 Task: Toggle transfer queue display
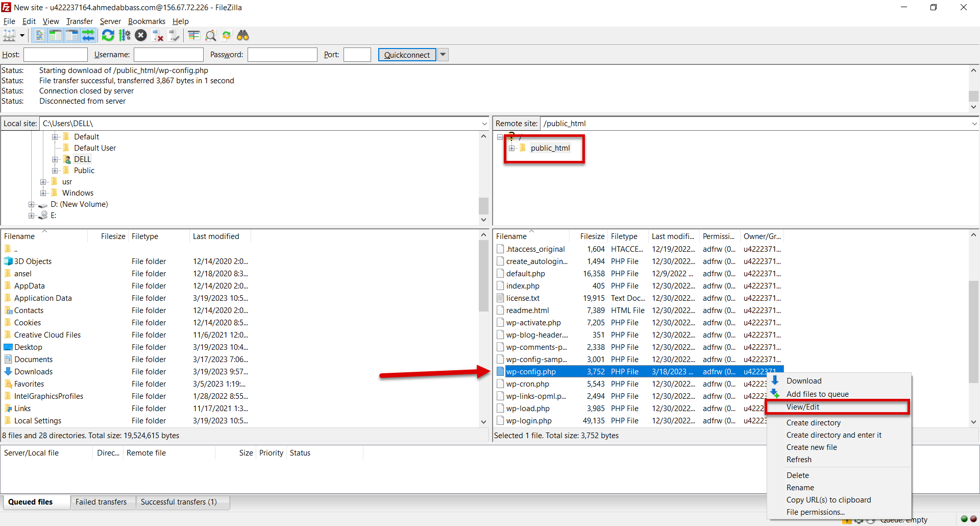pos(88,35)
